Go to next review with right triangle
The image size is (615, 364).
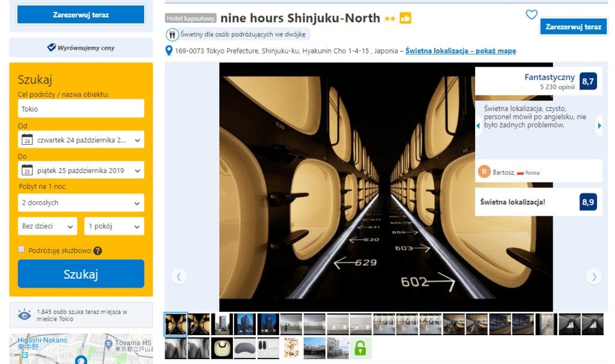pos(599,126)
